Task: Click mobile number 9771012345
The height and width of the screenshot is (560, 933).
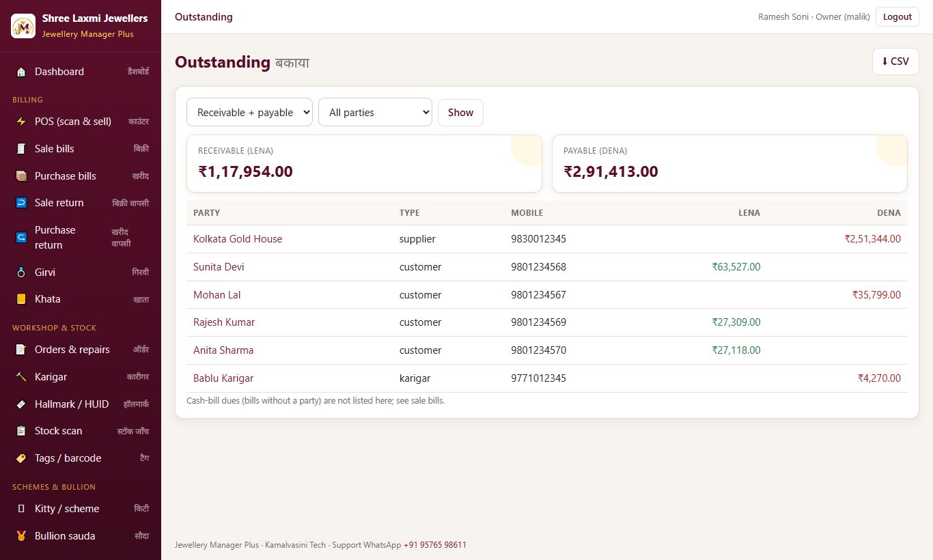Action: pyautogui.click(x=539, y=378)
